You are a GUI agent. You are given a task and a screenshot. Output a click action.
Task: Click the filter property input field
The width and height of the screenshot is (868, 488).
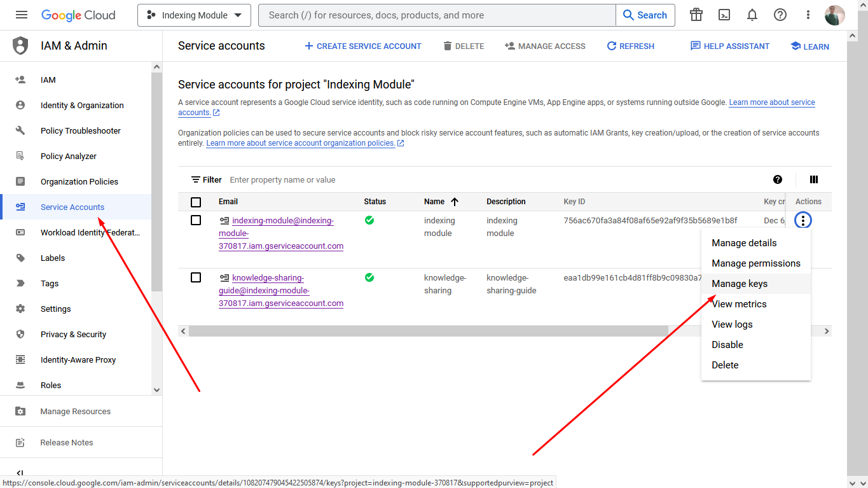point(496,180)
